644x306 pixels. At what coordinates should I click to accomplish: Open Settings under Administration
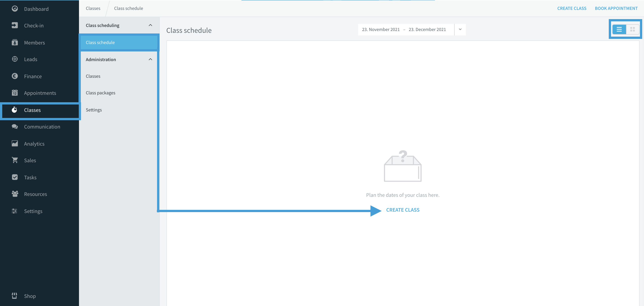(x=94, y=110)
